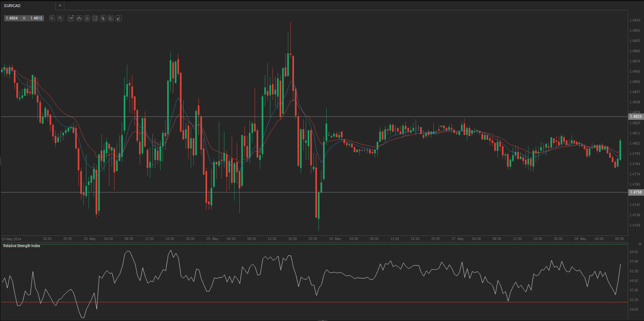Click the 1.4758 horizontal line price label
Image resolution: width=644 pixels, height=321 pixels.
point(635,192)
